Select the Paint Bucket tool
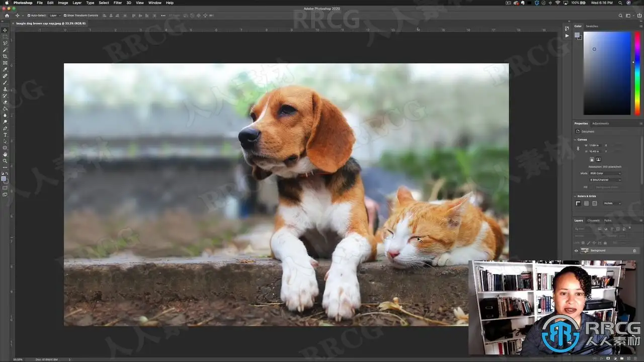Image resolution: width=644 pixels, height=362 pixels. click(x=5, y=109)
